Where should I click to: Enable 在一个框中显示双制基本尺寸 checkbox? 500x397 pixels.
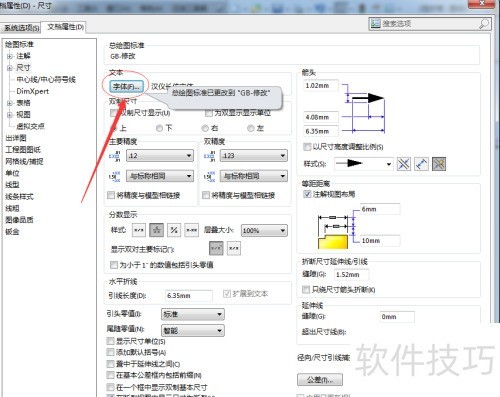(x=110, y=387)
